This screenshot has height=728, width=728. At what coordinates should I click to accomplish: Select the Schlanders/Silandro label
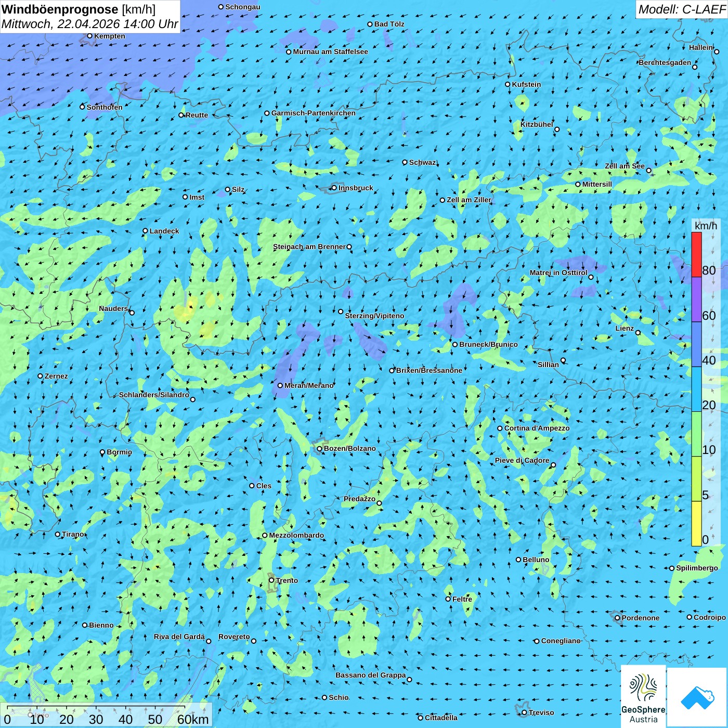(x=154, y=395)
